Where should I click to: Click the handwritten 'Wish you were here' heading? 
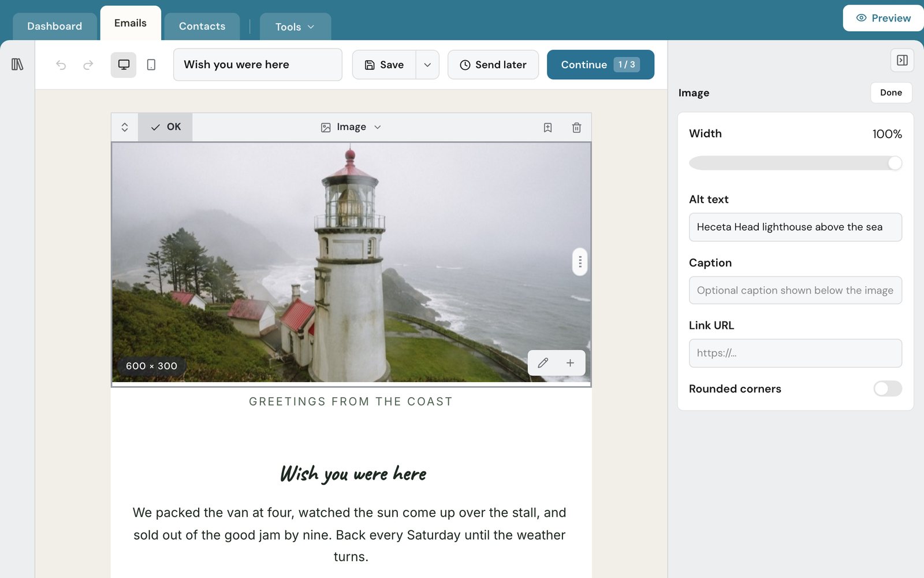click(x=353, y=473)
